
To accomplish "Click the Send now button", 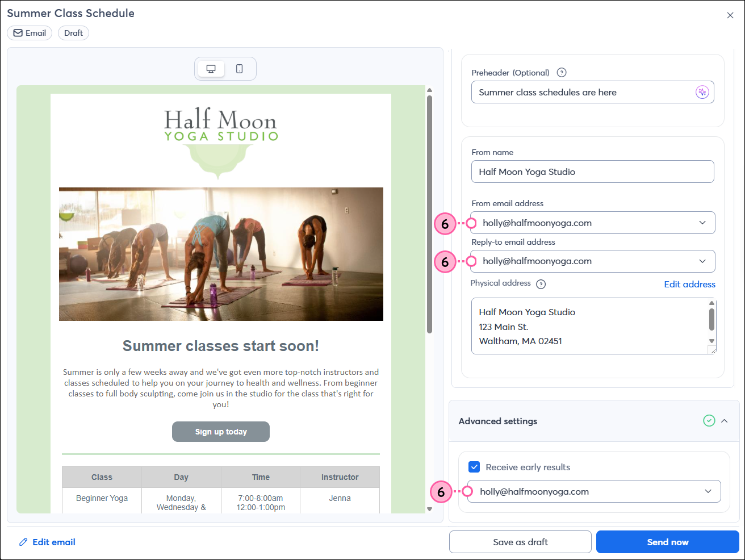I will click(x=667, y=542).
